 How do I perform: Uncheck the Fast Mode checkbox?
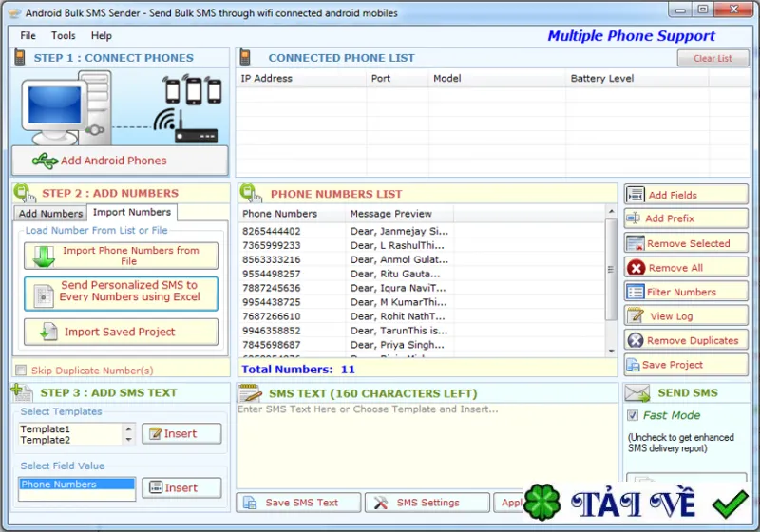point(633,415)
